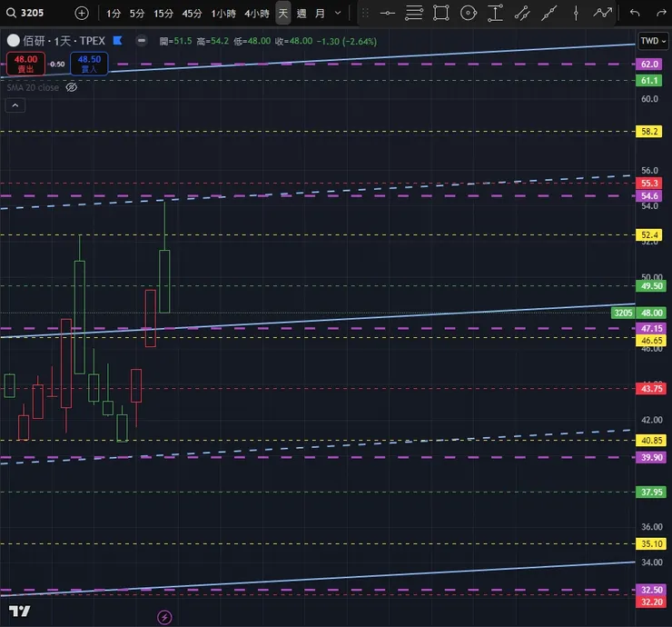The width and height of the screenshot is (672, 627).
Task: Click the blue 48.50 買入 buy button
Action: click(x=90, y=64)
